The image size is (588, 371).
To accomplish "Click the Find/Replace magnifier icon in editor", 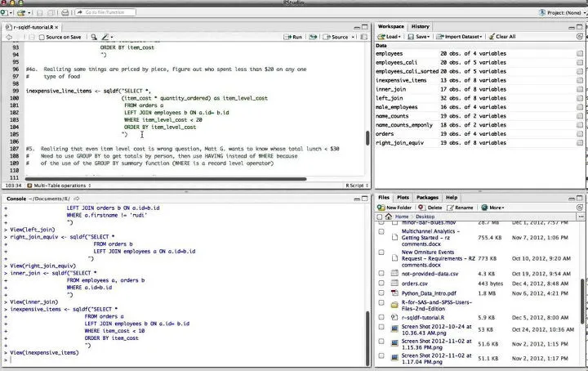I will (94, 37).
